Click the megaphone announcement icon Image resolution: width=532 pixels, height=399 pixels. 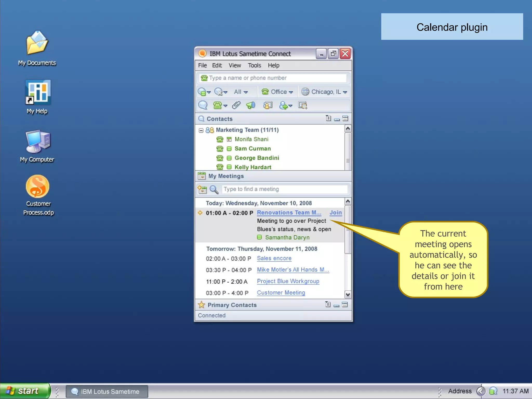pyautogui.click(x=251, y=105)
